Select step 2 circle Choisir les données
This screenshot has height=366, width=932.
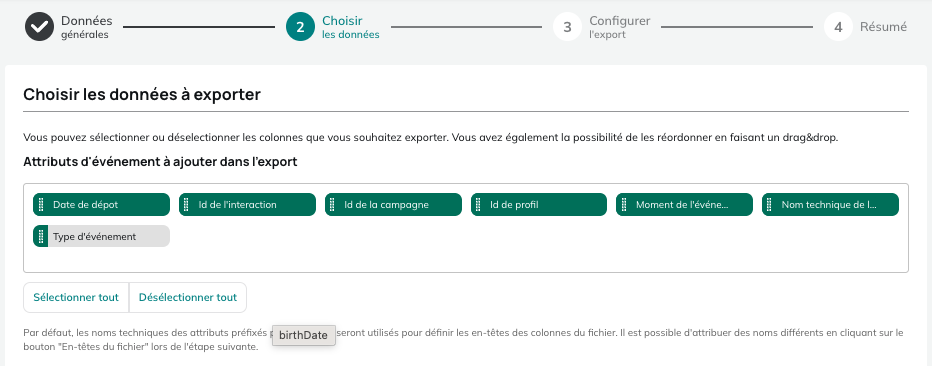[300, 27]
